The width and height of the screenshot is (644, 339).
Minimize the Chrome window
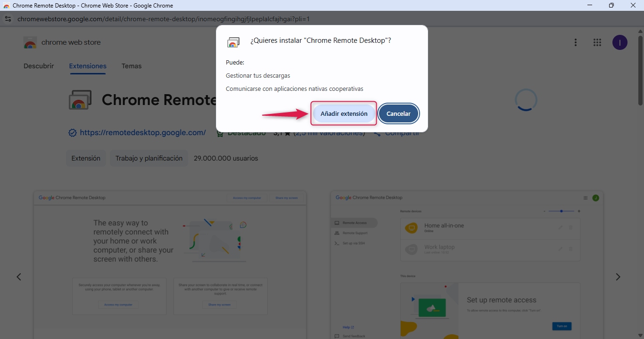coord(590,5)
